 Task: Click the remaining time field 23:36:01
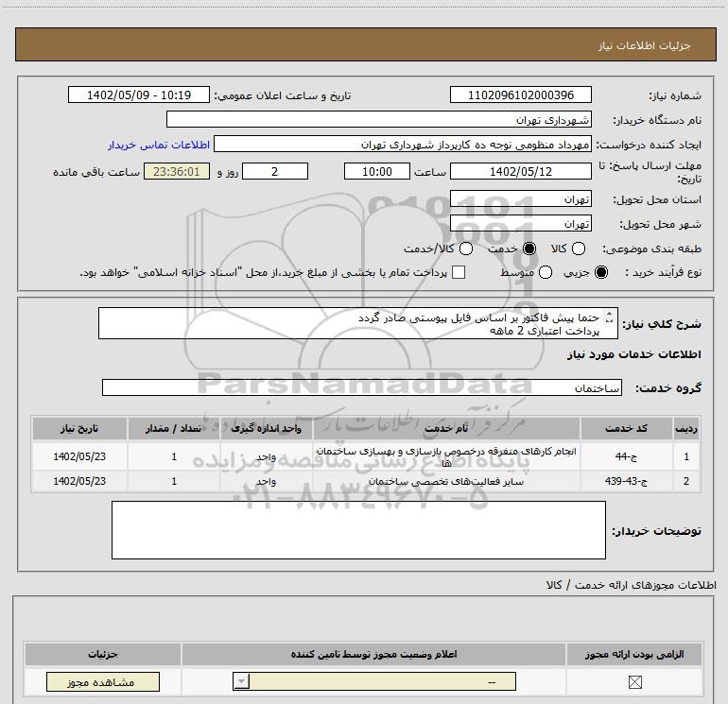[177, 171]
